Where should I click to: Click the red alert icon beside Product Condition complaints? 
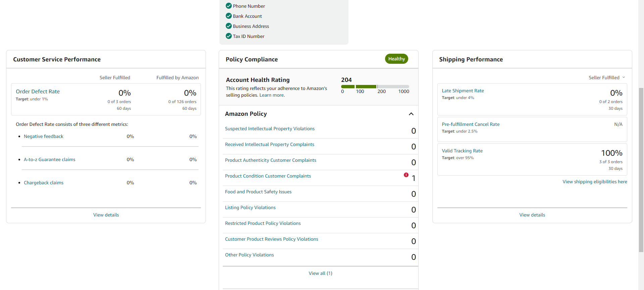(406, 175)
